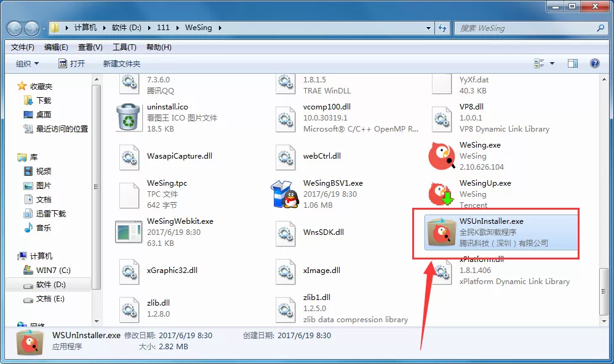Open the 文件(F) menu
The image size is (614, 364).
coord(22,47)
